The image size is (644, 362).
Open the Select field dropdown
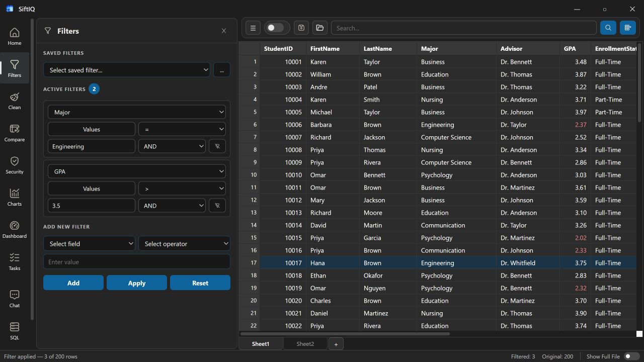coord(89,244)
